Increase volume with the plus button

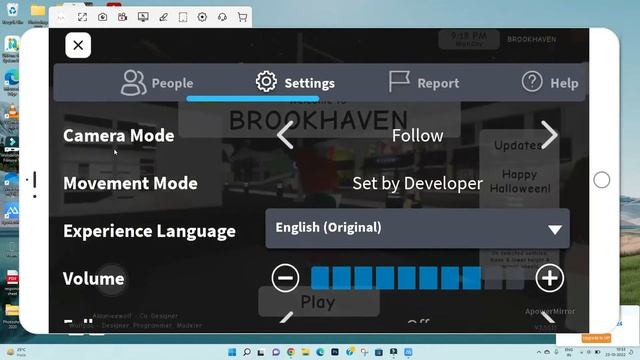pyautogui.click(x=549, y=278)
